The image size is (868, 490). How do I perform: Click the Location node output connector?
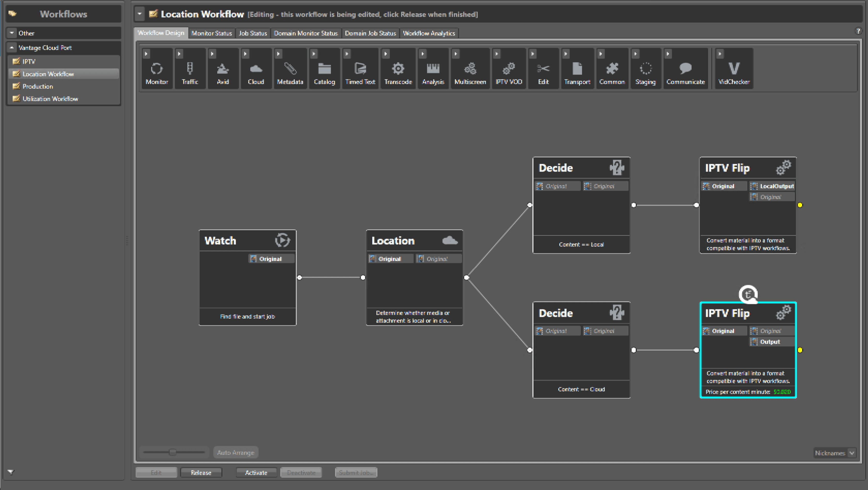tap(466, 278)
